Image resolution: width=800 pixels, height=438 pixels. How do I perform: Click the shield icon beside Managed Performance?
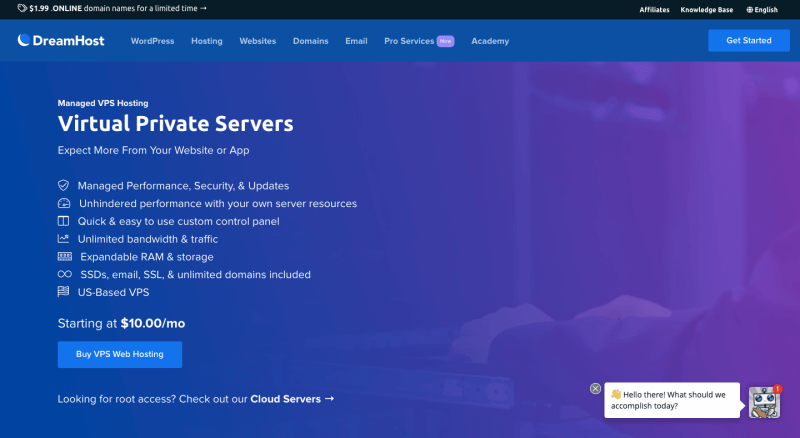tap(63, 185)
